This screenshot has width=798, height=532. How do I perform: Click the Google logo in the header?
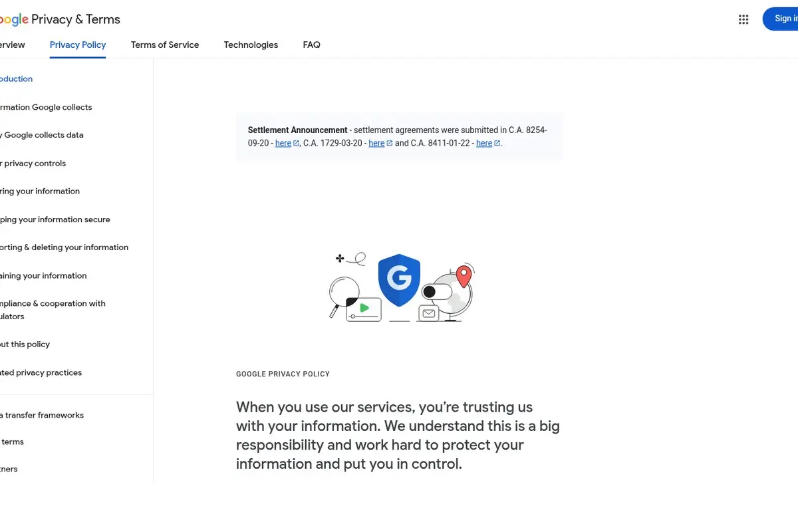pos(14,20)
